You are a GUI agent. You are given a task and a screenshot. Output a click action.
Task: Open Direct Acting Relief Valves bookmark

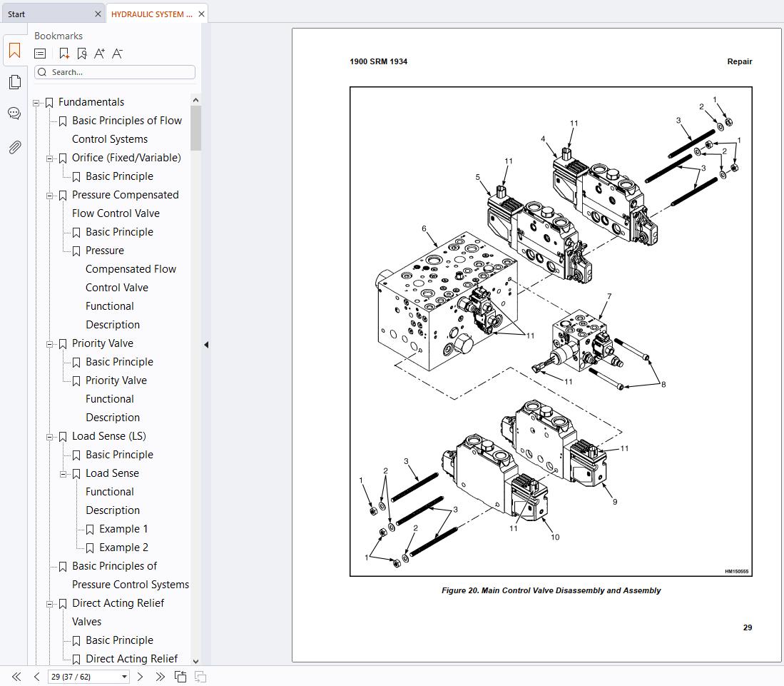point(118,612)
